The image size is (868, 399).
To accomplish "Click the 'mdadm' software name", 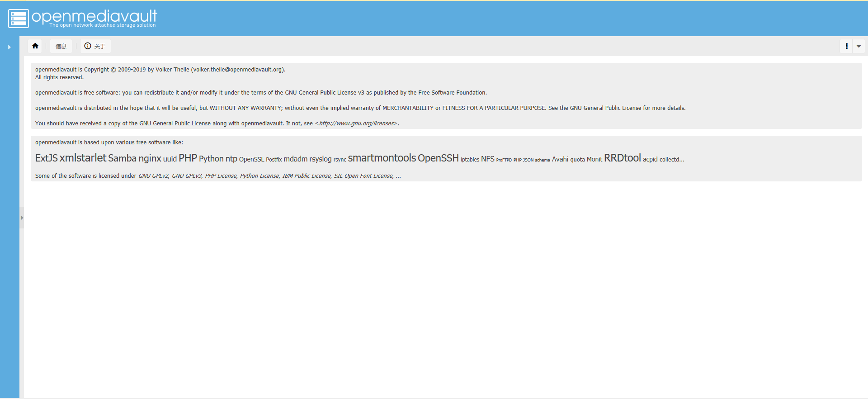I will pyautogui.click(x=295, y=159).
